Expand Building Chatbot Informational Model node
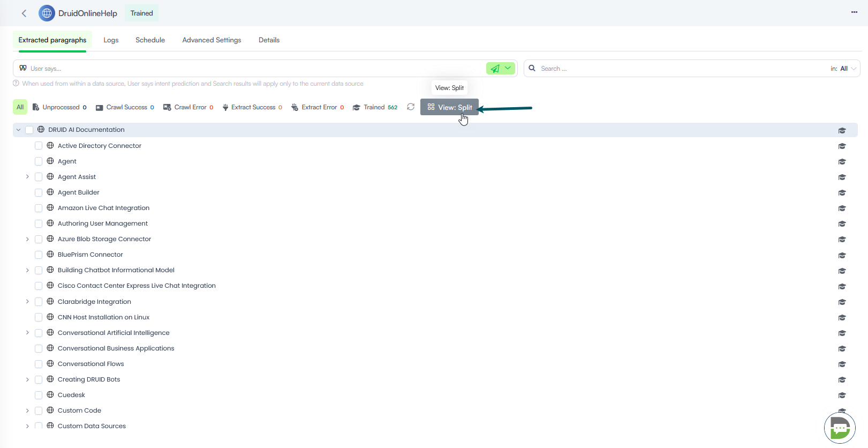Viewport: 868px width, 448px height. click(27, 270)
